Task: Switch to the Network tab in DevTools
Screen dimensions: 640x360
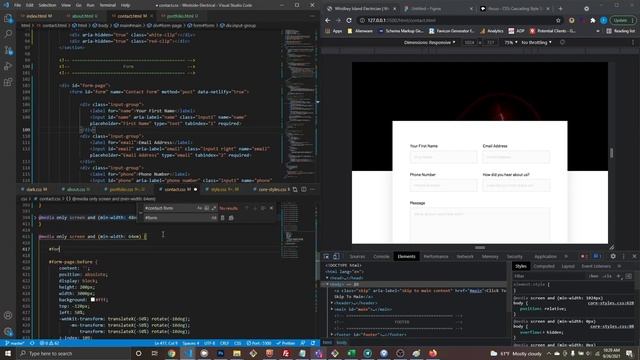Action: (465, 256)
